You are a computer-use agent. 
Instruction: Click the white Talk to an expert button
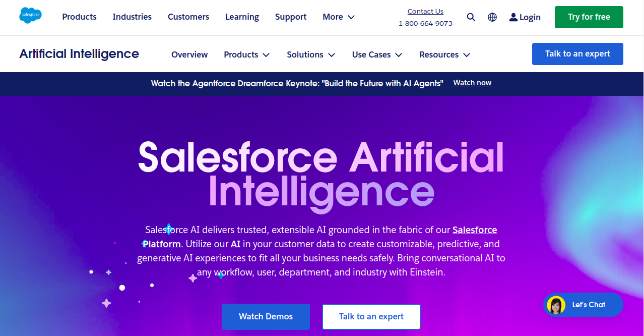click(x=371, y=317)
